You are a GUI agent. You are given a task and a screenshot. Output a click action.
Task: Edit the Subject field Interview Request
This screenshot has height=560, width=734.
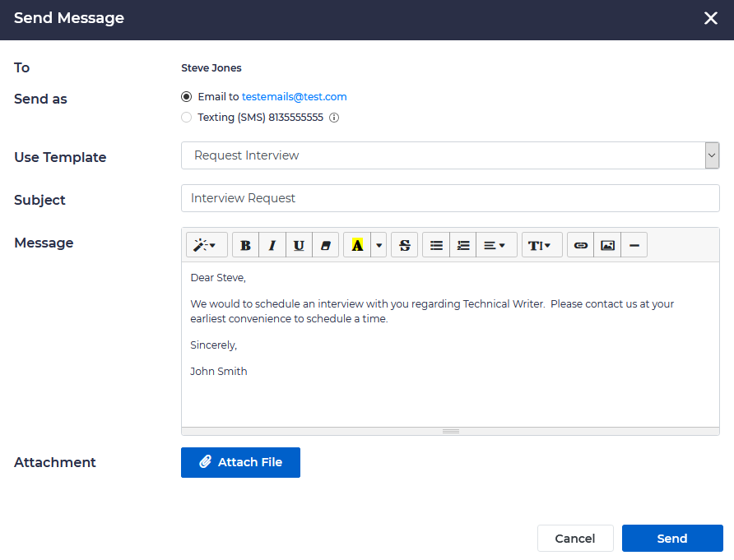pos(450,197)
